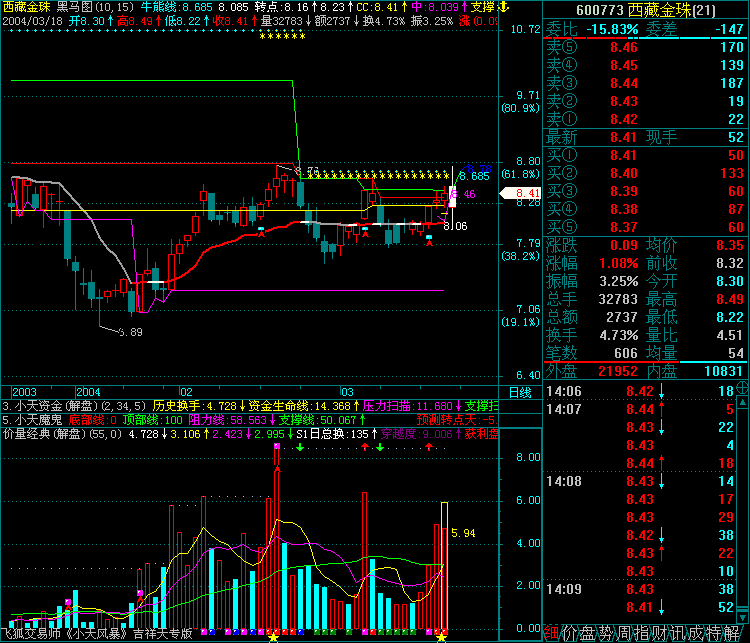Image resolution: width=750 pixels, height=643 pixels.
Task: Click the red 细 tab at bottom
Action: pyautogui.click(x=551, y=633)
